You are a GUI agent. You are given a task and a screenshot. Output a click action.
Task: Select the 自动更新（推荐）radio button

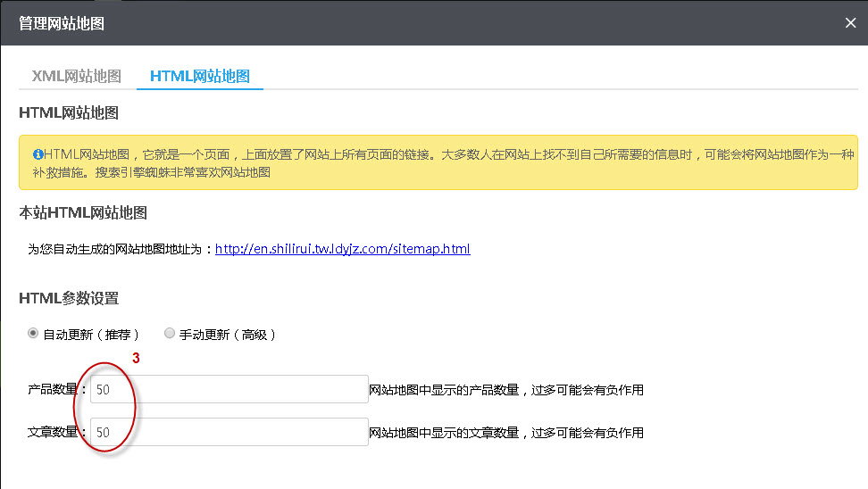pyautogui.click(x=34, y=334)
